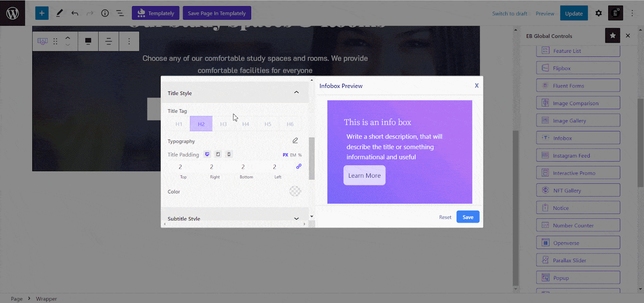644x303 pixels.
Task: Click the content justification toolbar icon
Action: point(109,41)
